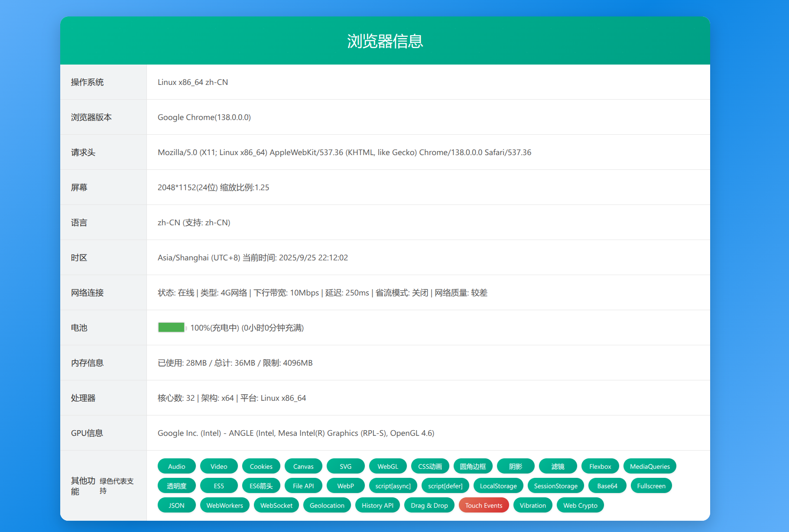
Task: Click the red Touch Events badge
Action: [484, 505]
